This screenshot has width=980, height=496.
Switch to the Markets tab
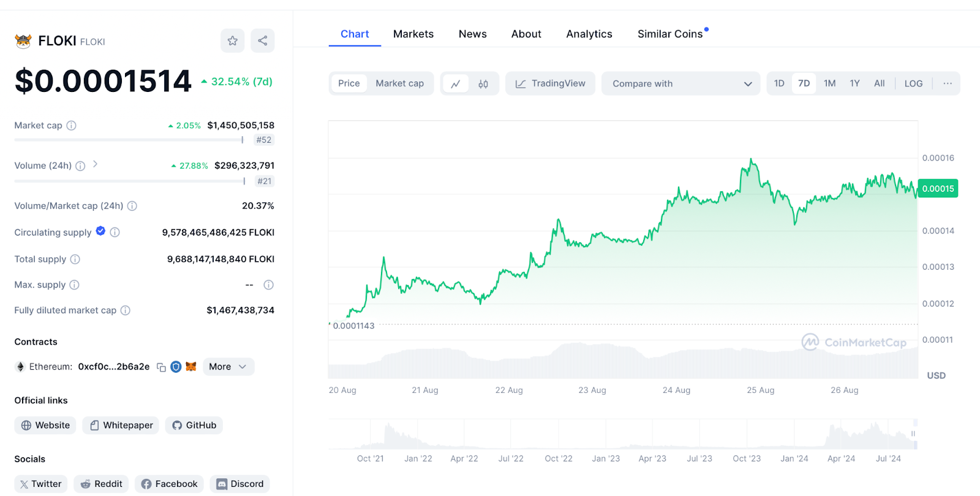tap(413, 34)
